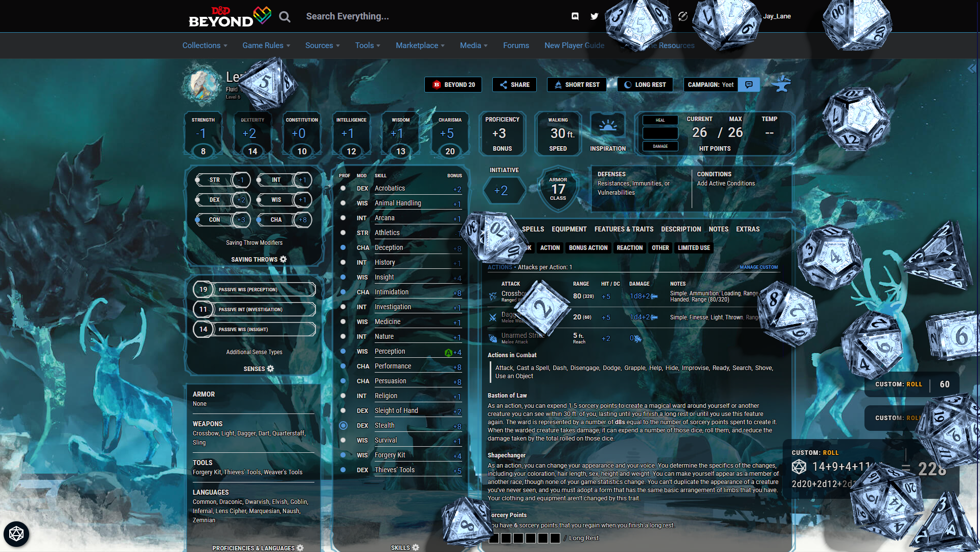
Task: Toggle Deception proficiency dot
Action: click(x=343, y=247)
